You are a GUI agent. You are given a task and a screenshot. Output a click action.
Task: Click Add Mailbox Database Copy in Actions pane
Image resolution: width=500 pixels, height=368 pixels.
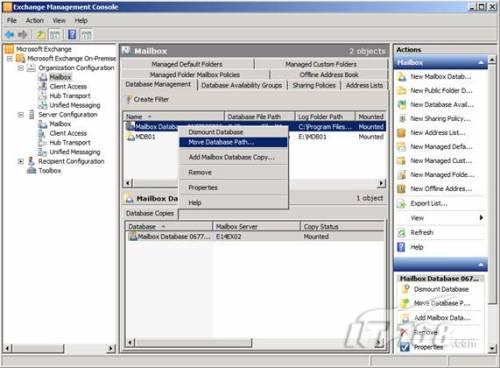442,318
